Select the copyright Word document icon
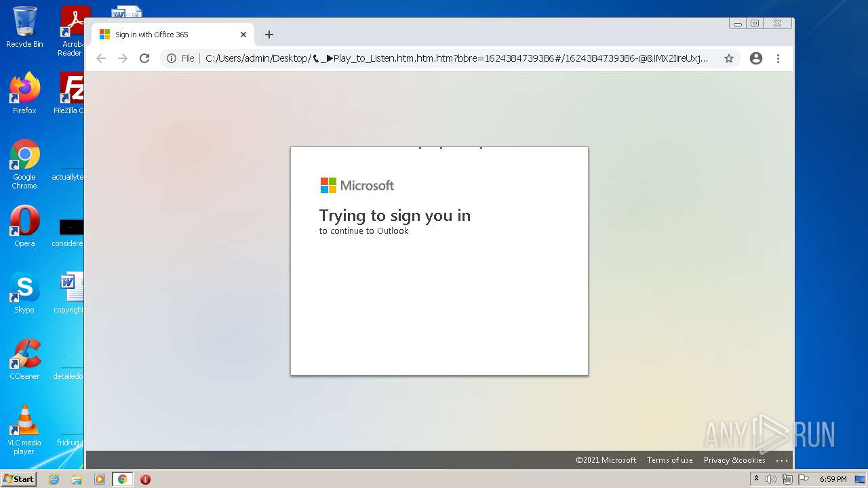The image size is (868, 488). point(70,293)
